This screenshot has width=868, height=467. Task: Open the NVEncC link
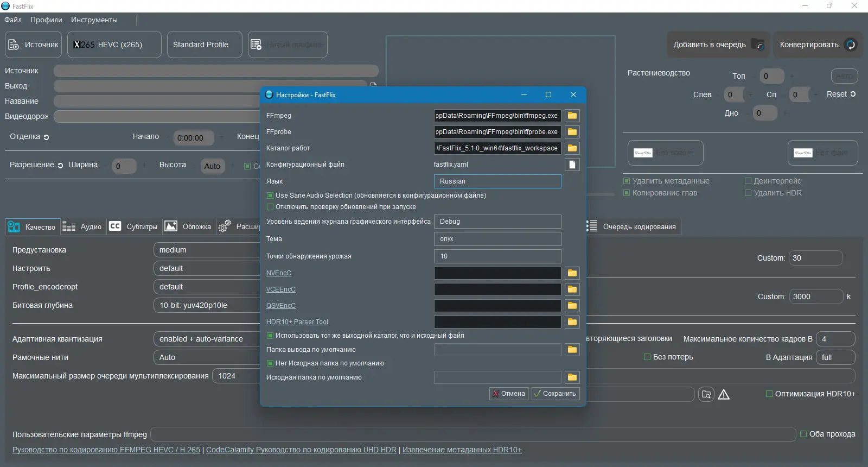pos(279,273)
